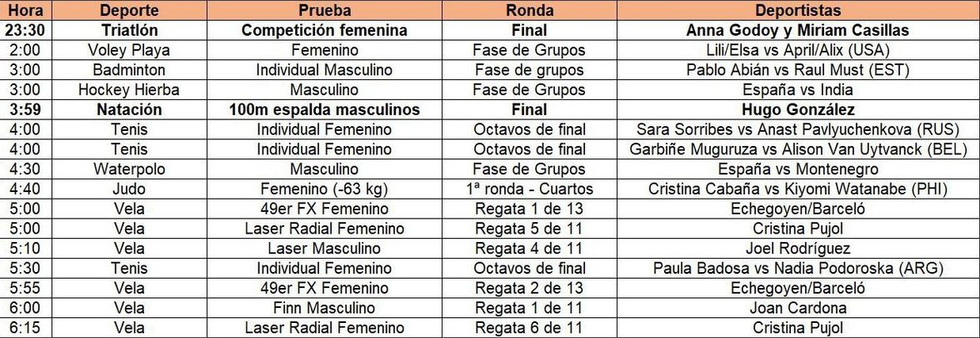Select Paula Badosa vs Nadia Podoroska cell
The height and width of the screenshot is (338, 980).
pyautogui.click(x=797, y=268)
